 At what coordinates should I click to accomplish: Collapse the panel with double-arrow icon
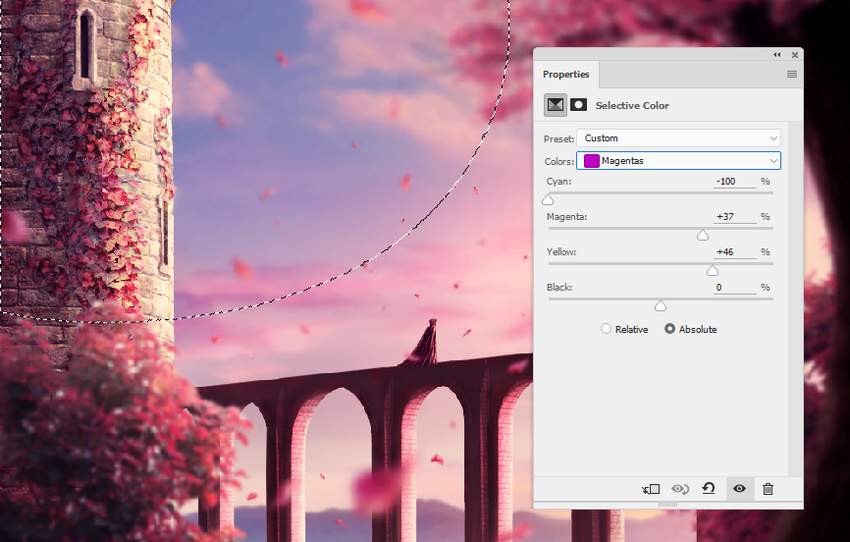[x=777, y=55]
